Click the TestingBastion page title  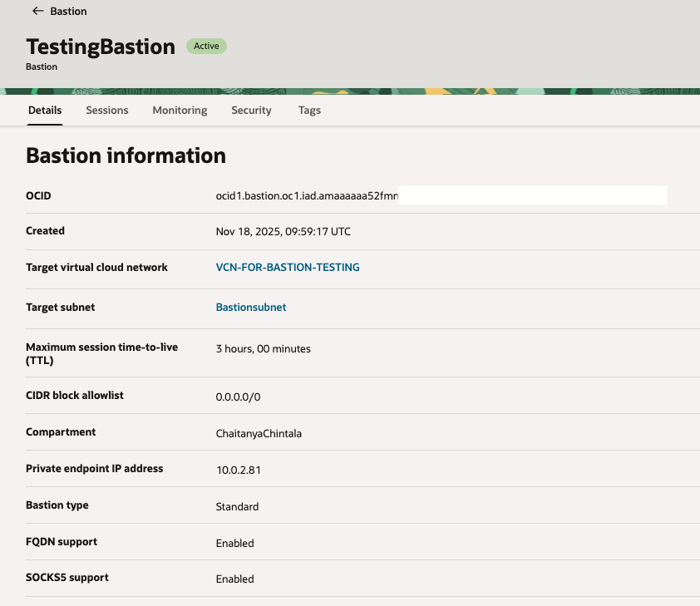[101, 47]
